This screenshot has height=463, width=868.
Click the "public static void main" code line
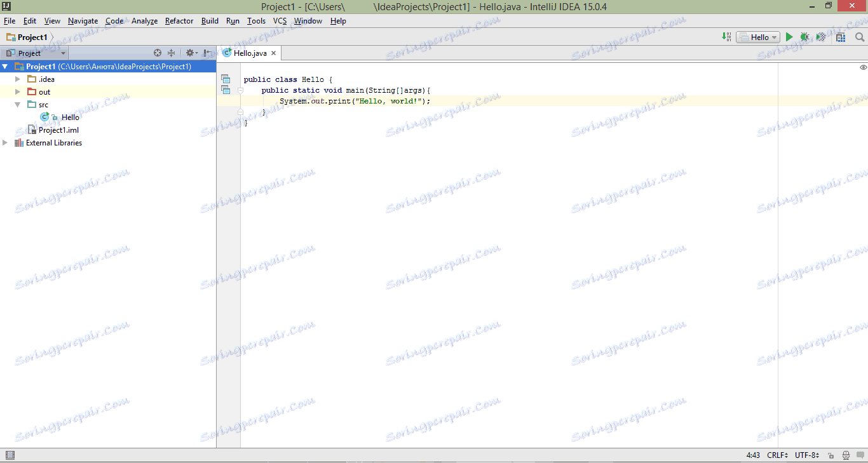pos(346,90)
